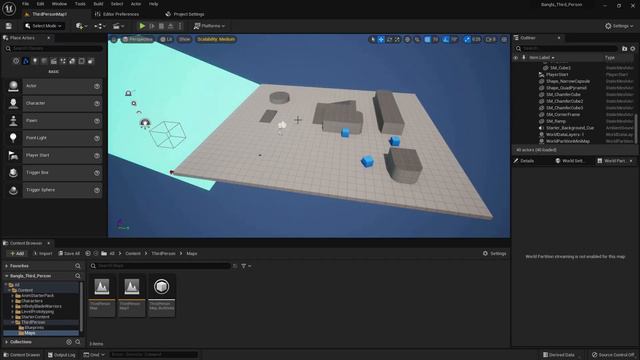Click the Scalability: Medium warning button

point(216,40)
